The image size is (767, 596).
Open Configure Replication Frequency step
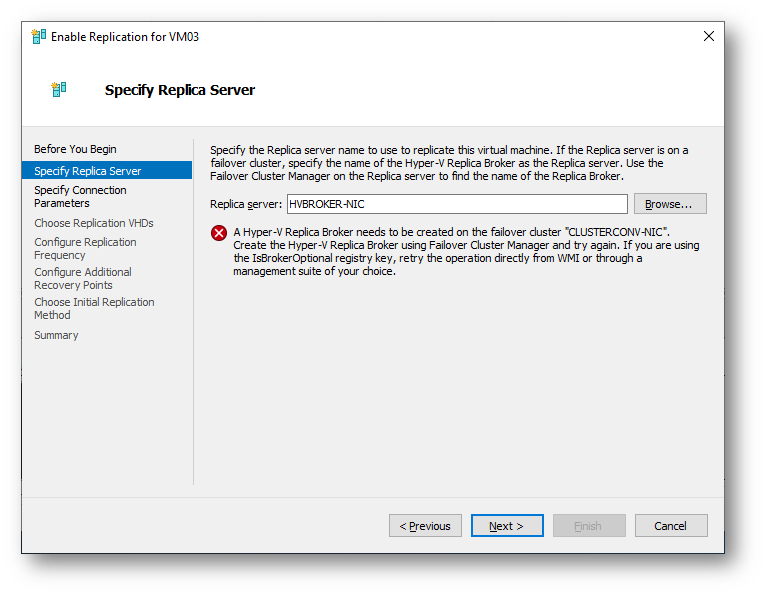[x=85, y=249]
